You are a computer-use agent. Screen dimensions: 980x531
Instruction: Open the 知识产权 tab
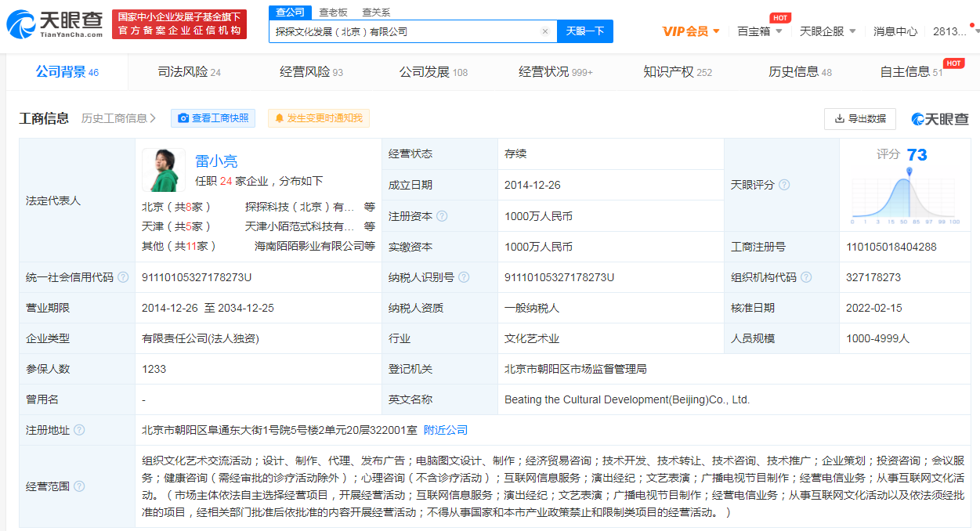678,72
